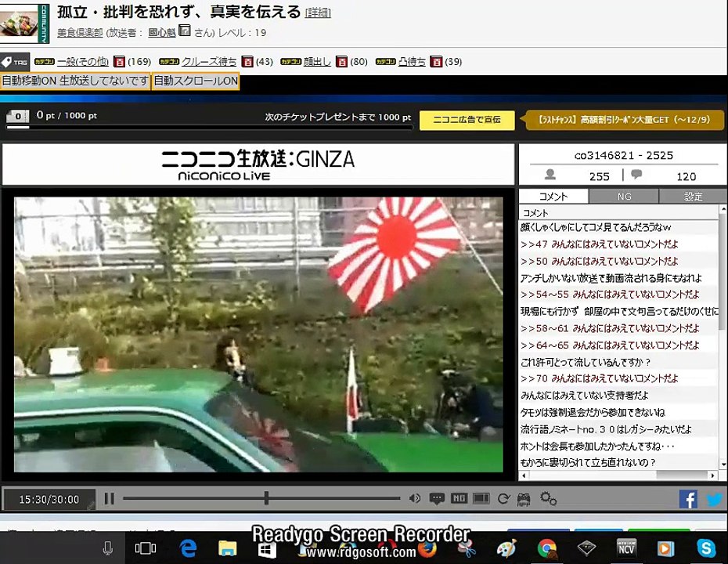The height and width of the screenshot is (564, 728).
Task: Click the ニコニ広告で宣伝 button
Action: 467,120
